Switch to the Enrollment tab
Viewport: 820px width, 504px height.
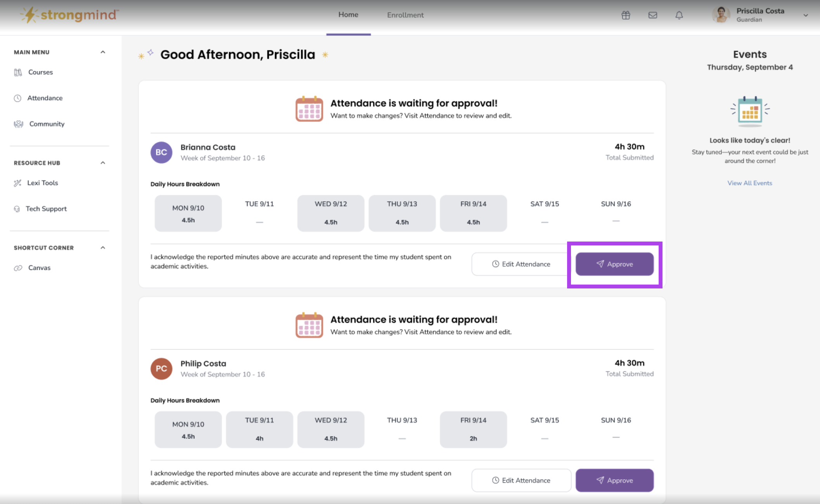tap(405, 15)
